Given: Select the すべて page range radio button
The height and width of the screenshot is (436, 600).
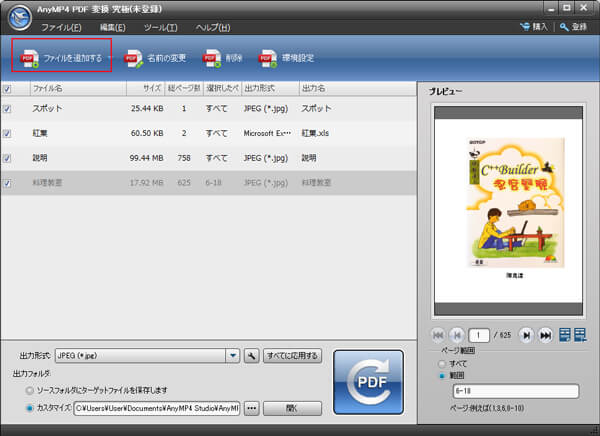Looking at the screenshot, I should (x=441, y=364).
